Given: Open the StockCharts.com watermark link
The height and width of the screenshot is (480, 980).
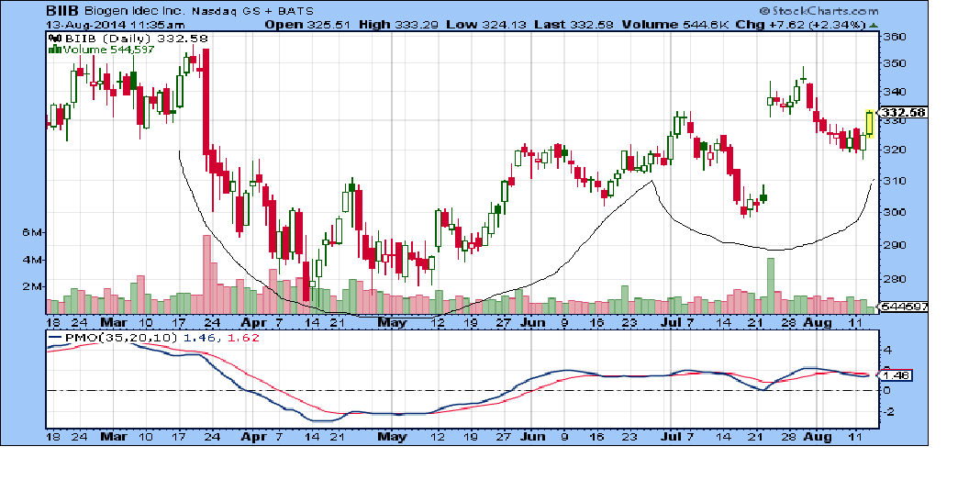Looking at the screenshot, I should [819, 11].
